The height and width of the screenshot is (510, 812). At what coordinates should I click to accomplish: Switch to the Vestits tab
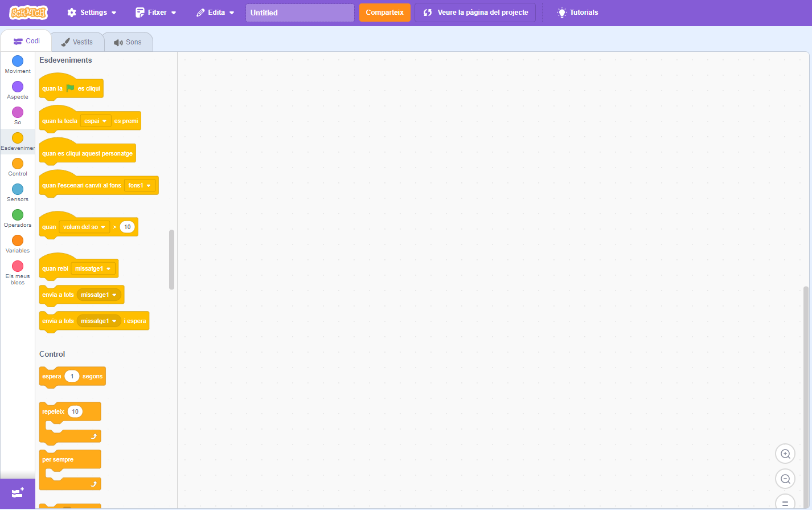77,42
